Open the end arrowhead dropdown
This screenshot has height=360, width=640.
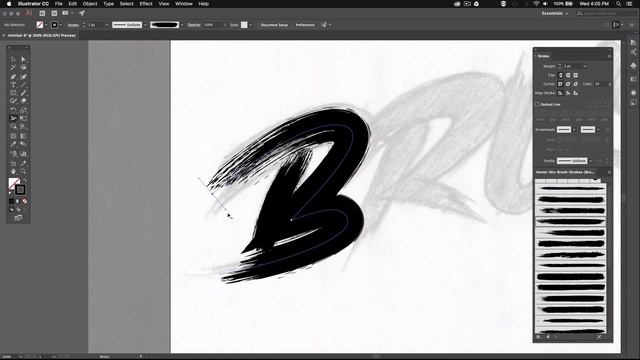(x=598, y=129)
